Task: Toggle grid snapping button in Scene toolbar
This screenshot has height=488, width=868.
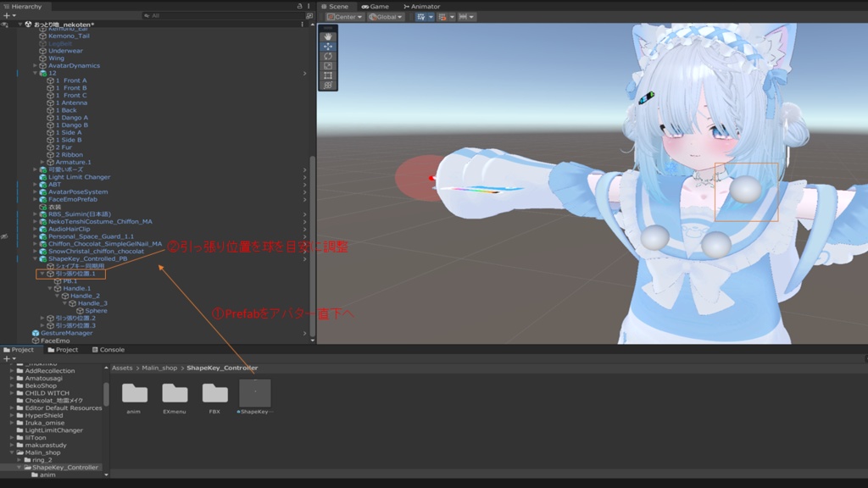Action: coord(421,17)
